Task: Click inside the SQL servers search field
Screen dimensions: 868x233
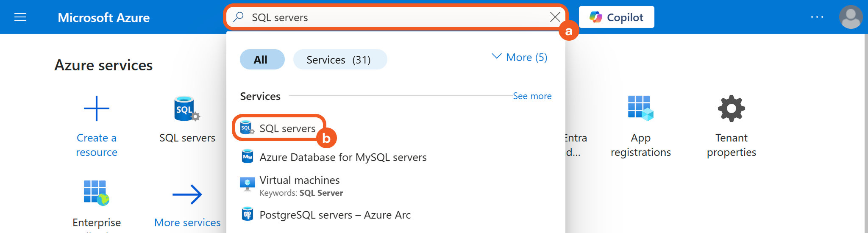Action: pos(381,17)
